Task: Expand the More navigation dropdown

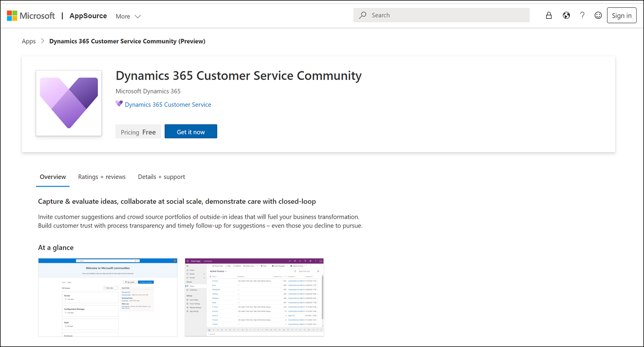Action: tap(127, 16)
